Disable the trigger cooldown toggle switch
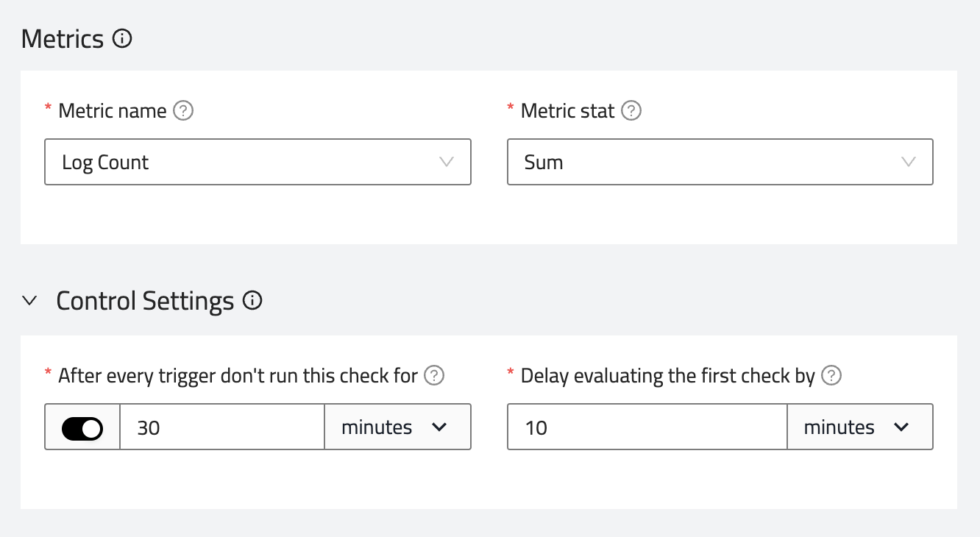 click(82, 427)
